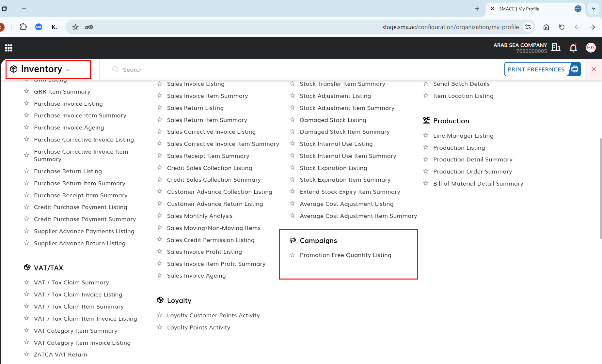Reload the current page
Screen dimensions: 602x364
click(562, 27)
